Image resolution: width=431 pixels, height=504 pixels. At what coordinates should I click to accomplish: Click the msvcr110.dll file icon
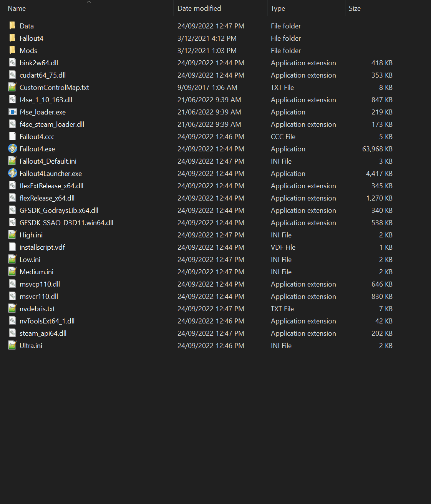tap(12, 296)
